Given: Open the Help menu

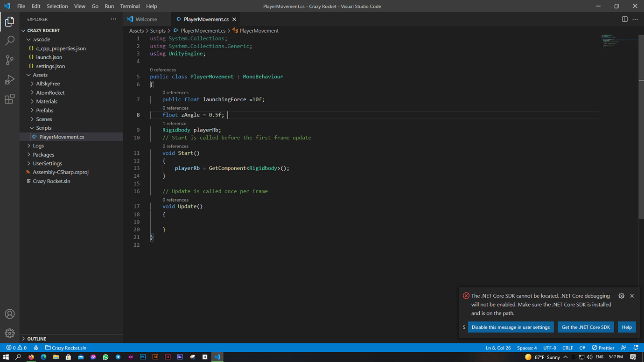Looking at the screenshot, I should coord(151,6).
